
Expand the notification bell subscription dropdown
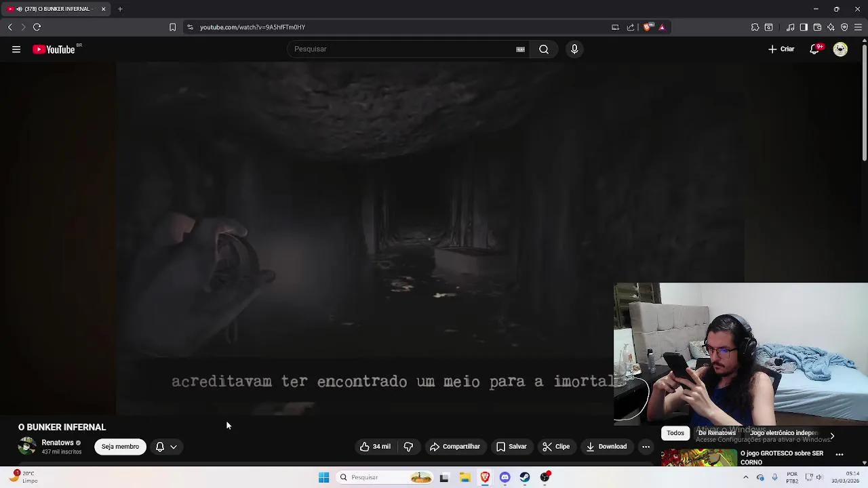pos(166,447)
